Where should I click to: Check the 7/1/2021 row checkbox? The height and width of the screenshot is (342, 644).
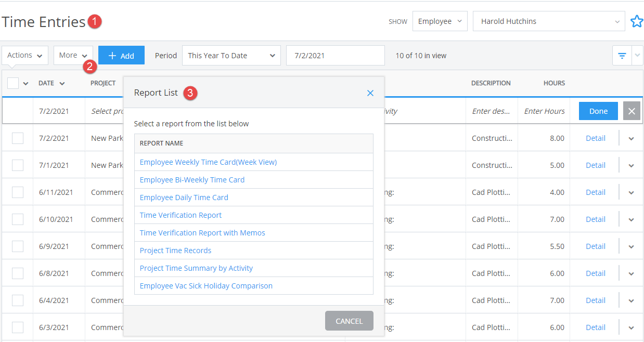tap(18, 165)
